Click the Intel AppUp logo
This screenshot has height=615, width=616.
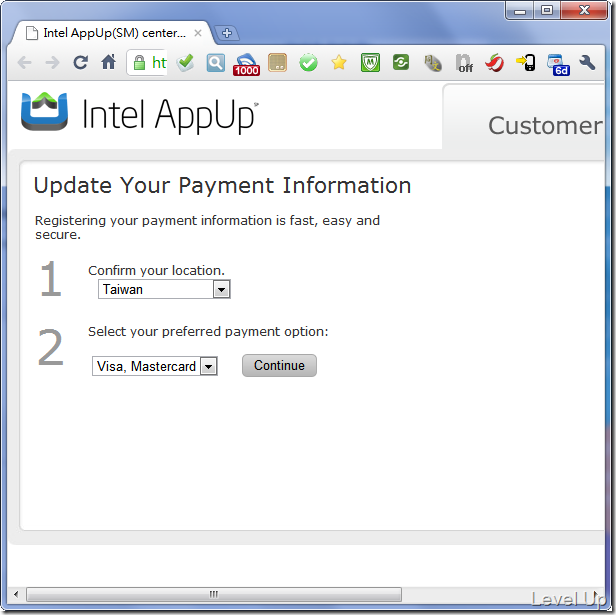tap(139, 113)
